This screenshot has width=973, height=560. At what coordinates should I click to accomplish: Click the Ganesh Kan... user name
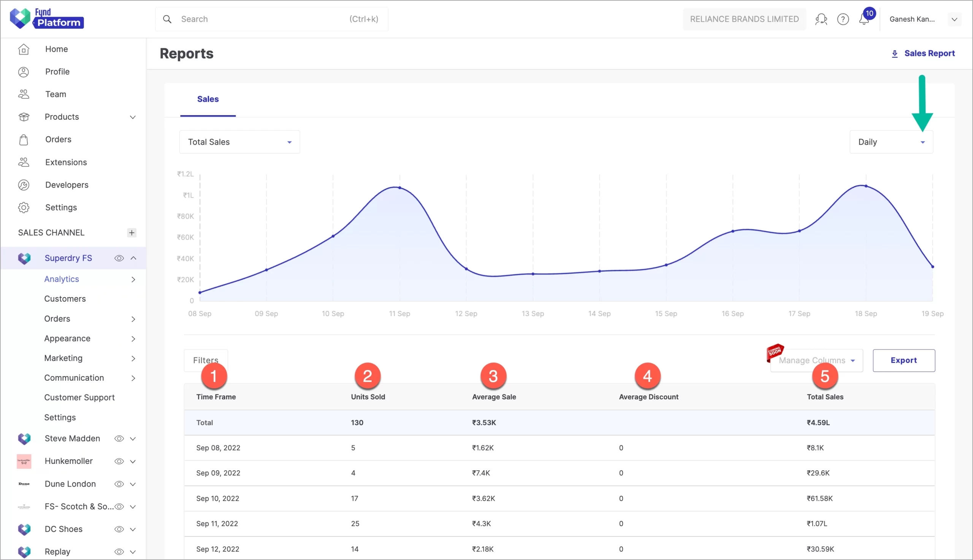[x=912, y=19]
